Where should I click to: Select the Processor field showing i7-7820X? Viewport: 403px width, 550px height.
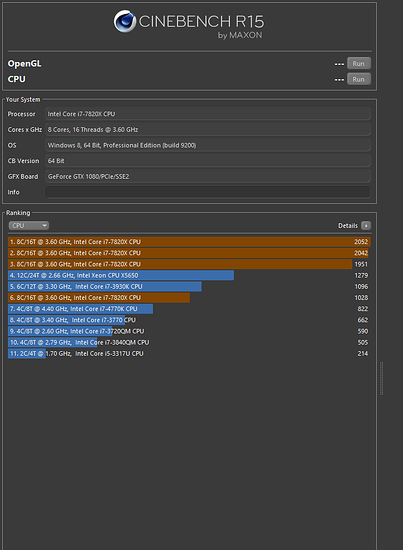pyautogui.click(x=208, y=114)
